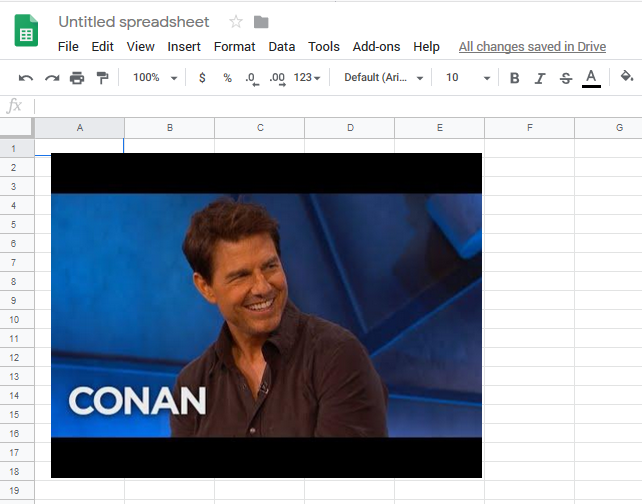642x504 pixels.
Task: Select row 10 header
Action: (17, 319)
